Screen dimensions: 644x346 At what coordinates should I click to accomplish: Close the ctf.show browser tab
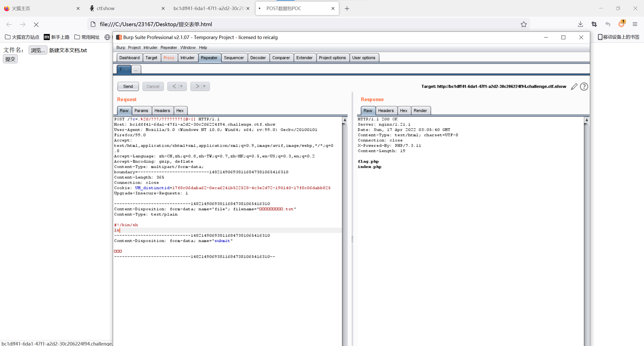(x=163, y=8)
